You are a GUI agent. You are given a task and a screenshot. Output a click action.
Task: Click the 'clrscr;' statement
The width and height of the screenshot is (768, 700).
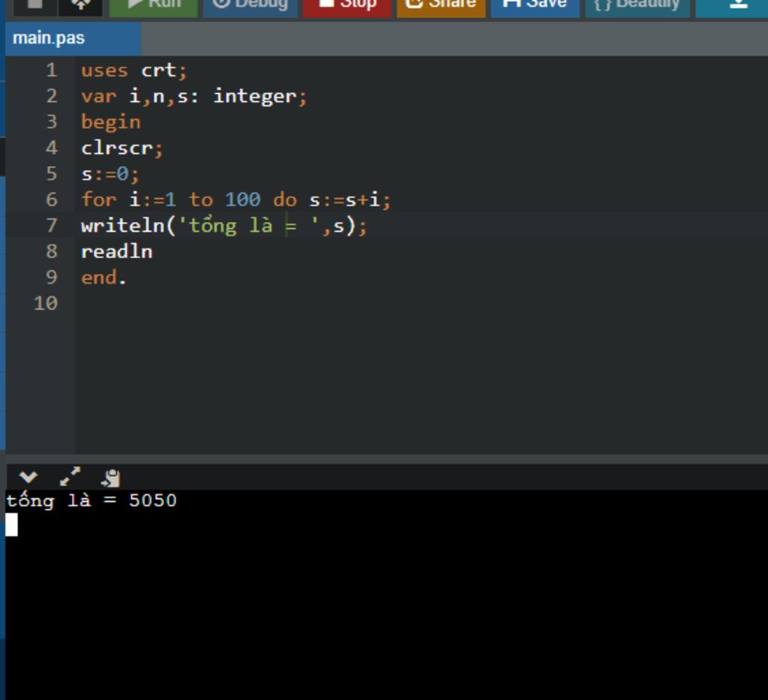coord(122,148)
